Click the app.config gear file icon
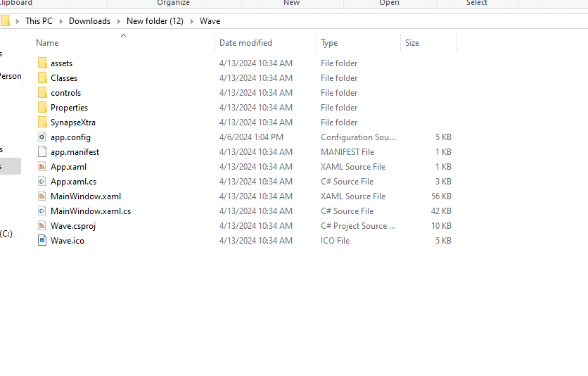The width and height of the screenshot is (588, 376). (42, 137)
